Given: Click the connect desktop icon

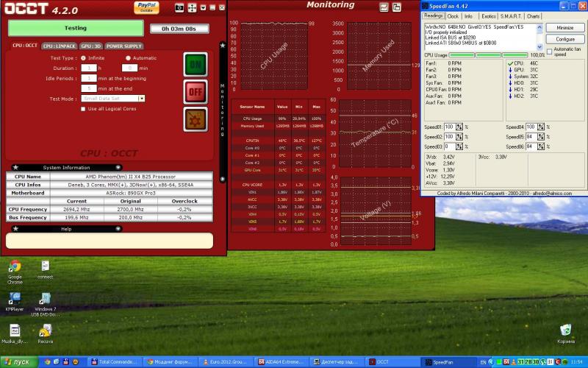Looking at the screenshot, I should point(45,269).
